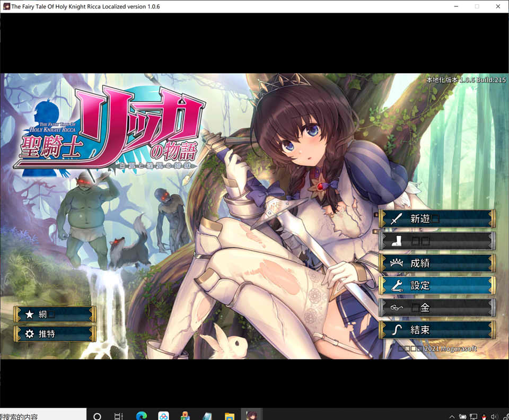Click the version text 'Build:215'
This screenshot has width=509, height=420.
coord(491,80)
